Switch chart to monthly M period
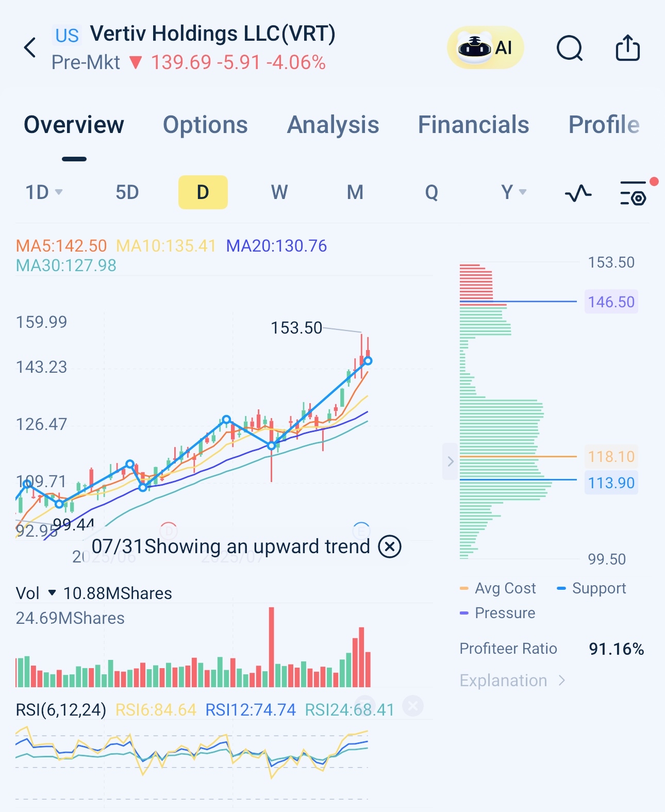The width and height of the screenshot is (665, 812). pyautogui.click(x=355, y=192)
